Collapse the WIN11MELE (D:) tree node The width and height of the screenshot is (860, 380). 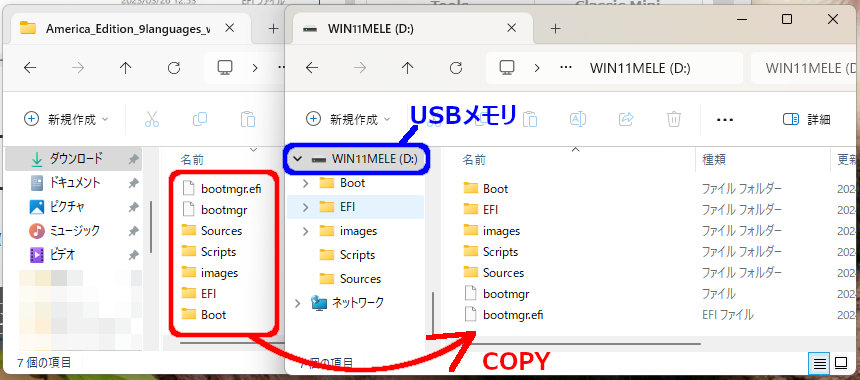click(x=298, y=159)
